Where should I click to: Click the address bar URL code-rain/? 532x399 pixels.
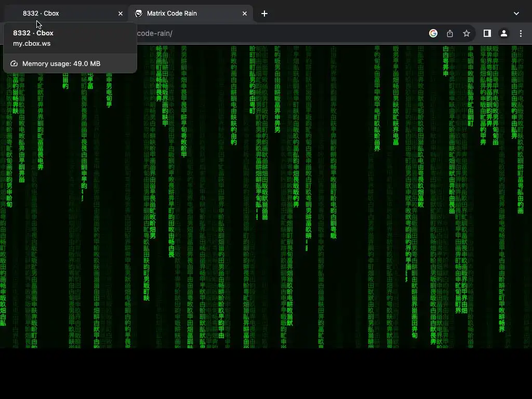155,33
